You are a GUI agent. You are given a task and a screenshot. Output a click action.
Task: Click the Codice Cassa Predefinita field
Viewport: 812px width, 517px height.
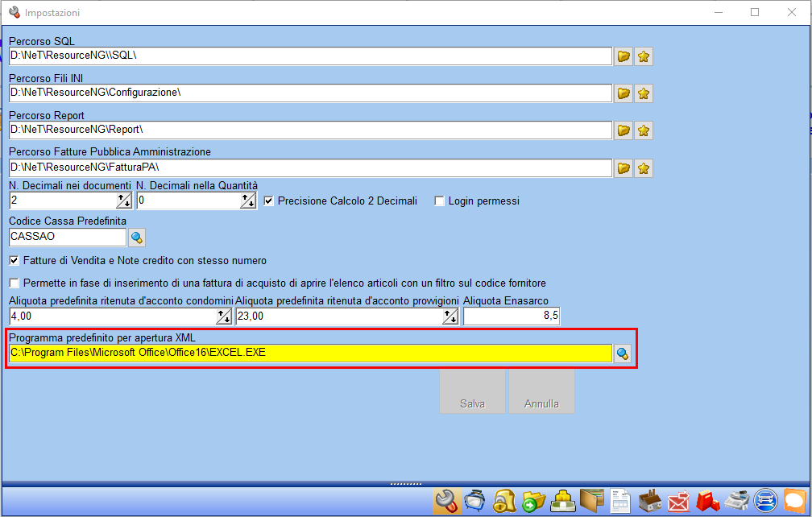click(x=68, y=237)
